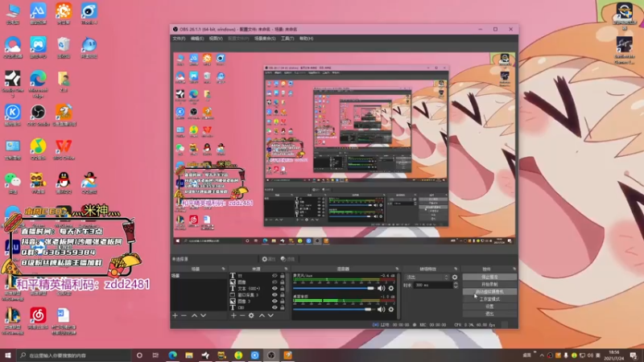Open Scene Transitions dock header pop-out icon
The image size is (644, 362).
456,269
